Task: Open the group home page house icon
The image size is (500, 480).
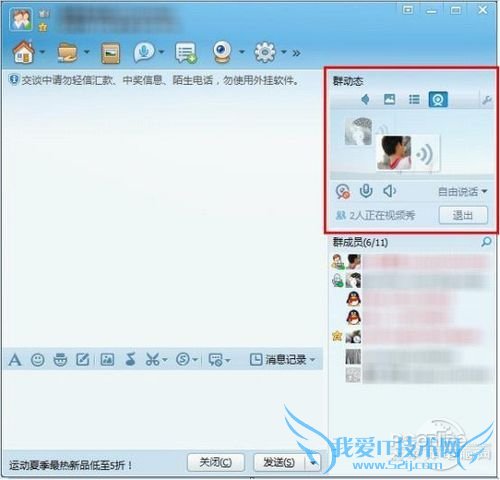Action: pyautogui.click(x=23, y=52)
